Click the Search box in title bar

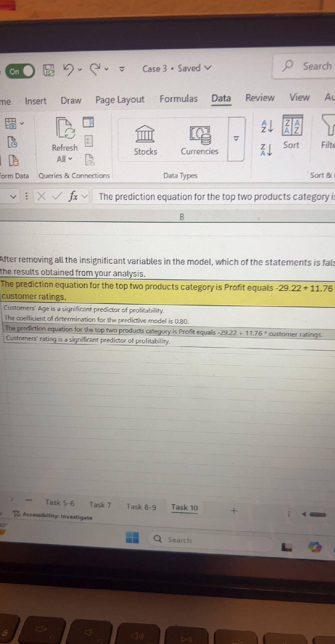point(304,66)
